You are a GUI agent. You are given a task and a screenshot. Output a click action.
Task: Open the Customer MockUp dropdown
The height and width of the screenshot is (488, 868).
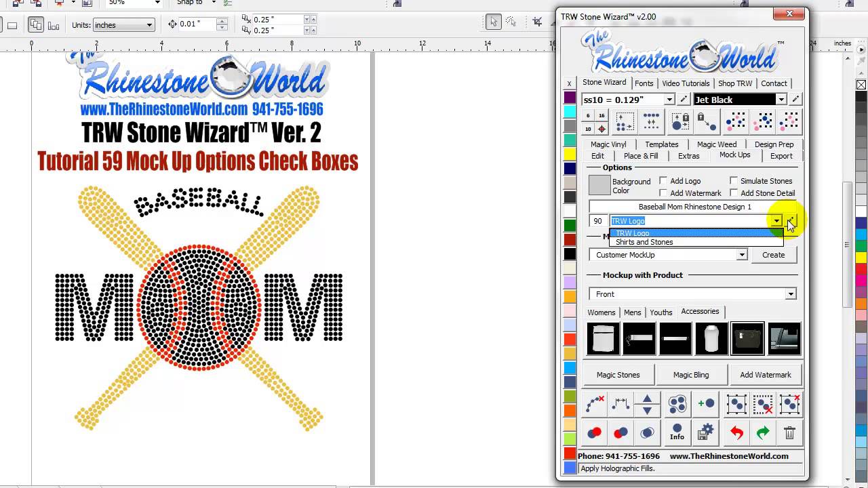[x=742, y=255]
